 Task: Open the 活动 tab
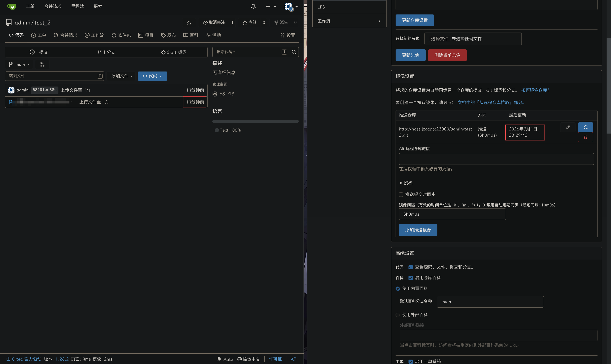tap(213, 35)
